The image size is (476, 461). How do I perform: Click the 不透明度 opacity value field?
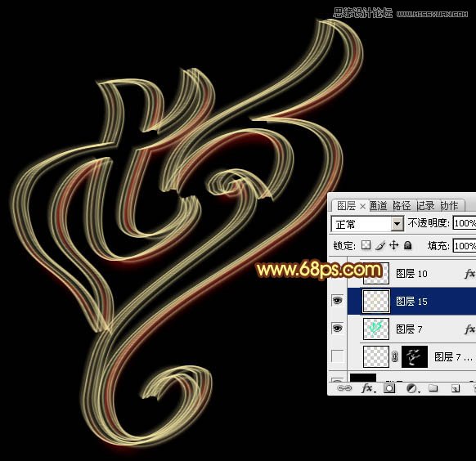[x=465, y=223]
